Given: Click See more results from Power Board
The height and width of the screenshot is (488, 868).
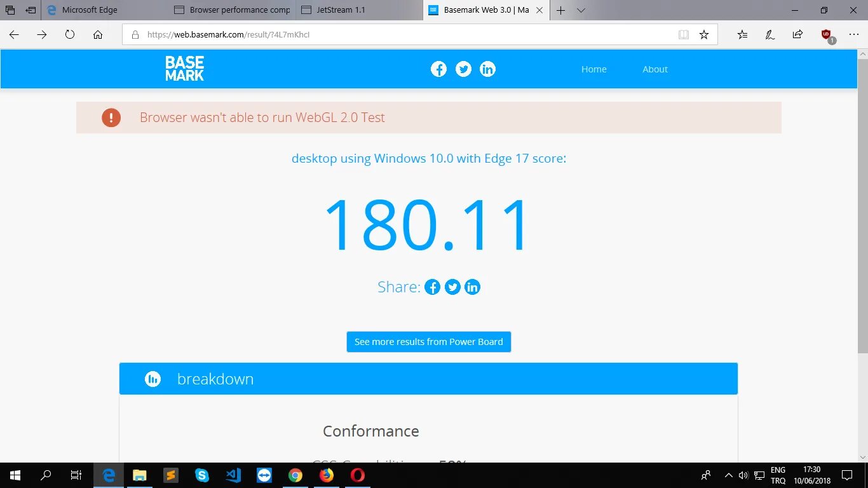Looking at the screenshot, I should (x=429, y=342).
